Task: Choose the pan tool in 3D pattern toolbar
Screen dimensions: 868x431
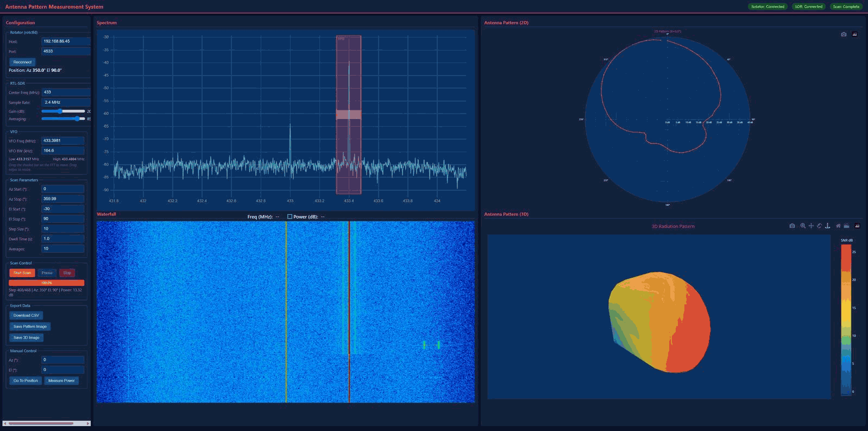Action: pyautogui.click(x=811, y=226)
